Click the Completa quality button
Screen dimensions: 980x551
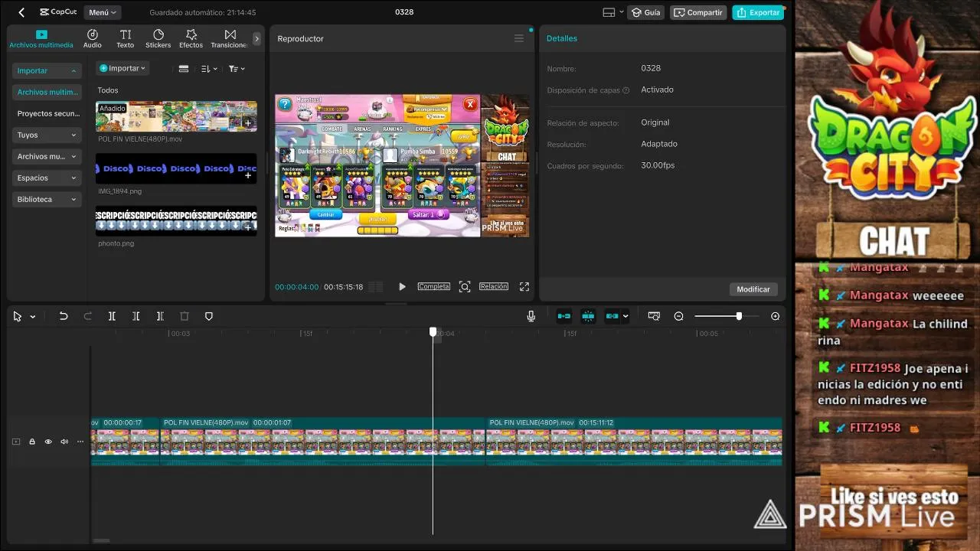coord(433,286)
